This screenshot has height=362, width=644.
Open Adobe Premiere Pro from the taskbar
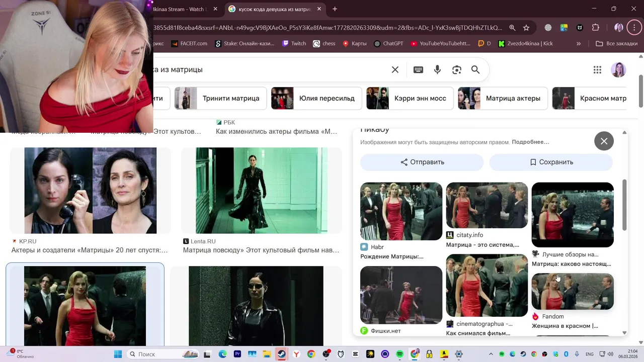tap(237, 354)
